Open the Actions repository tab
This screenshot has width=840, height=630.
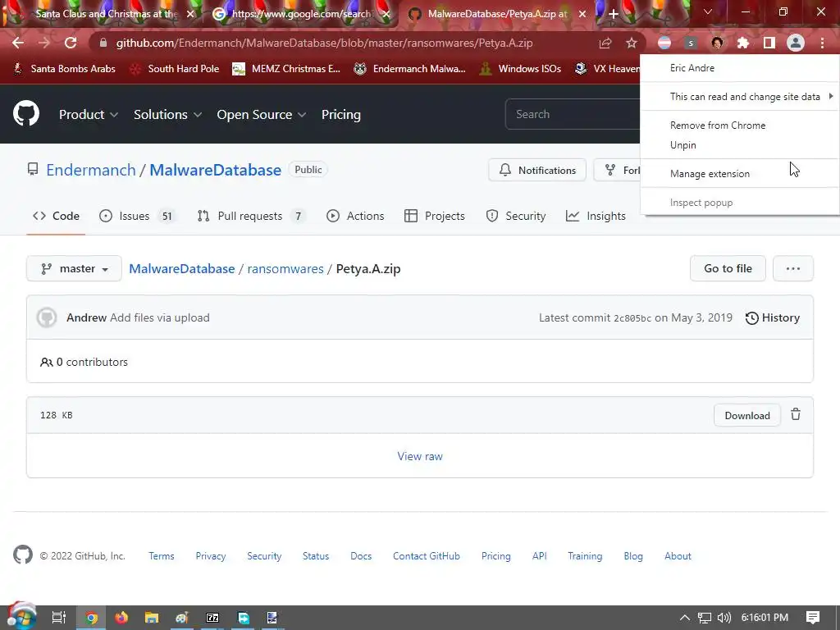[x=355, y=216]
